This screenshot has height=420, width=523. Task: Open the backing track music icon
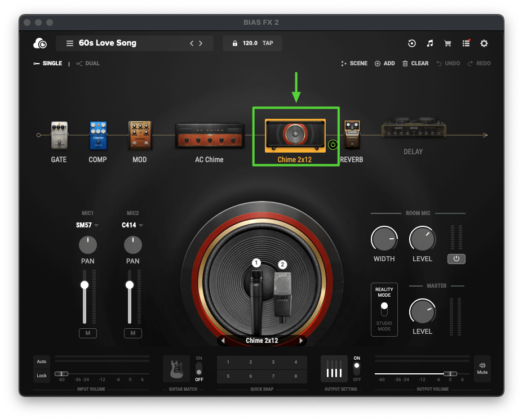[429, 43]
